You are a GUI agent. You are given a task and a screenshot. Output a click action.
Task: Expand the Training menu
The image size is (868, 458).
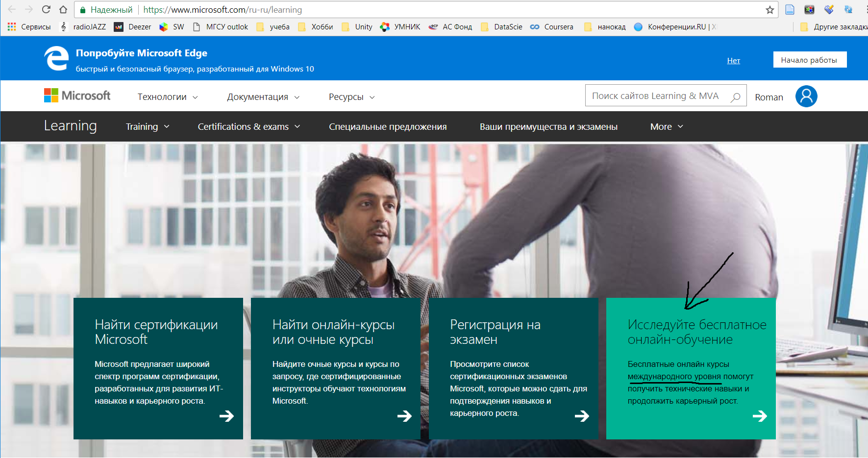coord(148,126)
